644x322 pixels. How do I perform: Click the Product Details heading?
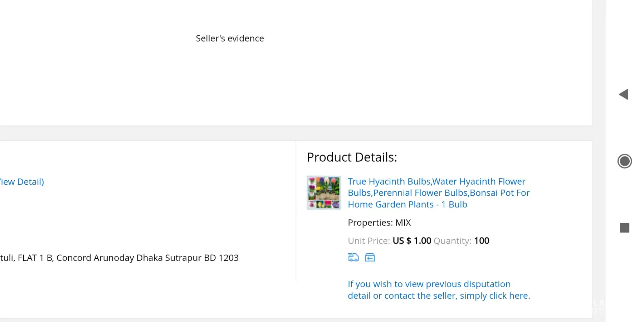coord(352,157)
